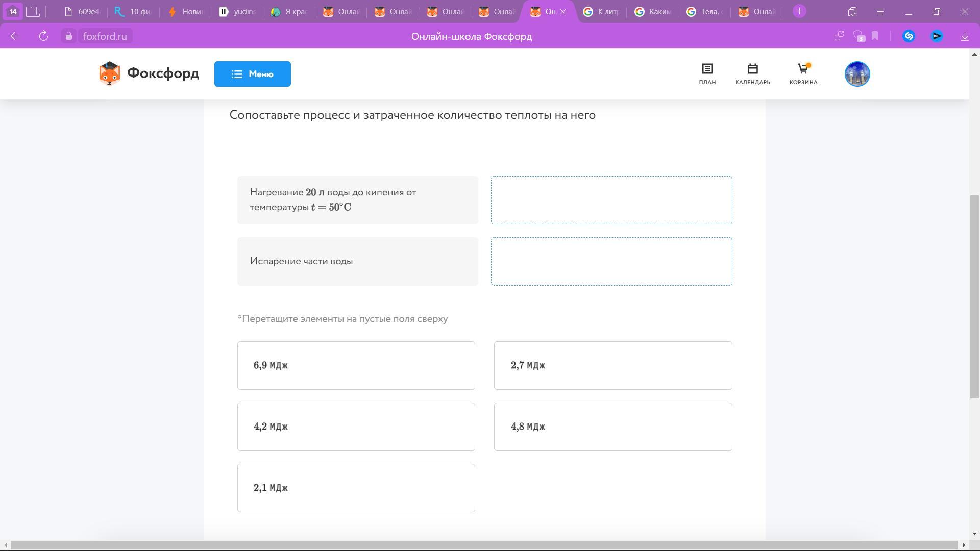The width and height of the screenshot is (980, 551).
Task: Open the browser hamburger settings menu
Action: pyautogui.click(x=880, y=12)
